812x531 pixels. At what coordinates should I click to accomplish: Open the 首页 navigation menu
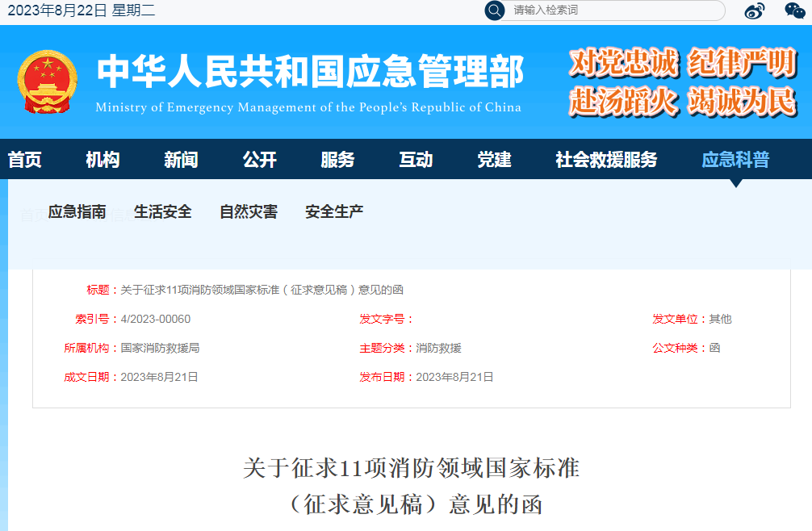coord(27,160)
